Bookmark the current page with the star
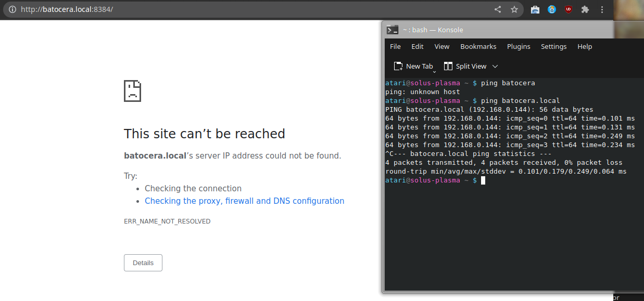This screenshot has height=301, width=644. pos(514,9)
